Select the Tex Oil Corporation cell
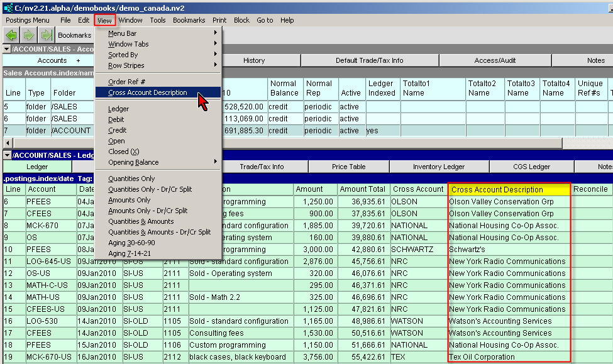Image resolution: width=613 pixels, height=364 pixels. [482, 357]
